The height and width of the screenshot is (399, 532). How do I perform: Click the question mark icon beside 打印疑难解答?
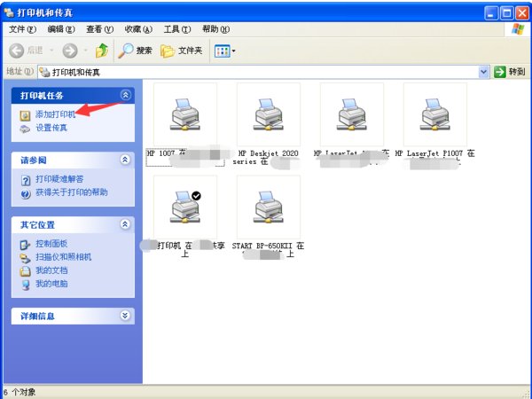(x=26, y=180)
